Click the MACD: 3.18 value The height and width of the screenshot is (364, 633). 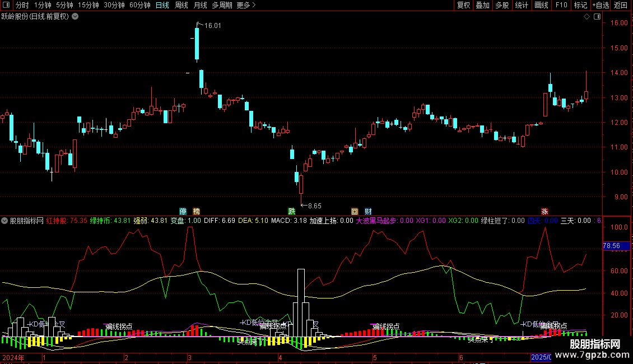coord(289,221)
